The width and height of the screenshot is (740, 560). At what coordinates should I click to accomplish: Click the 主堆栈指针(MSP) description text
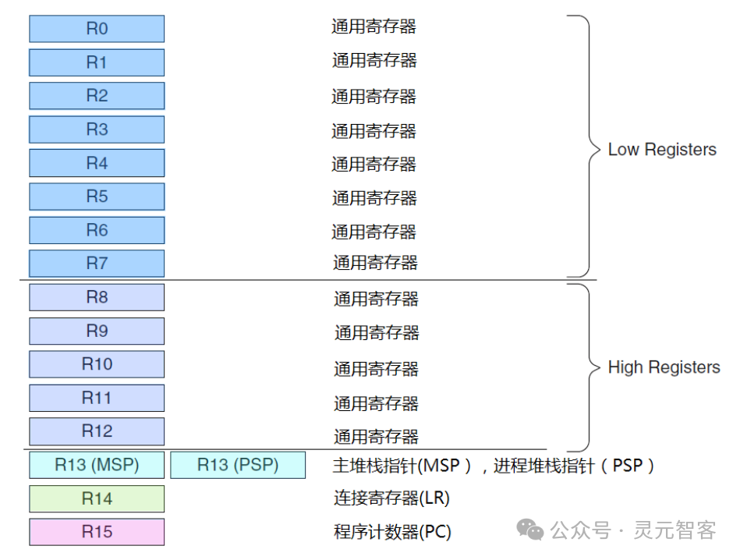click(x=402, y=466)
